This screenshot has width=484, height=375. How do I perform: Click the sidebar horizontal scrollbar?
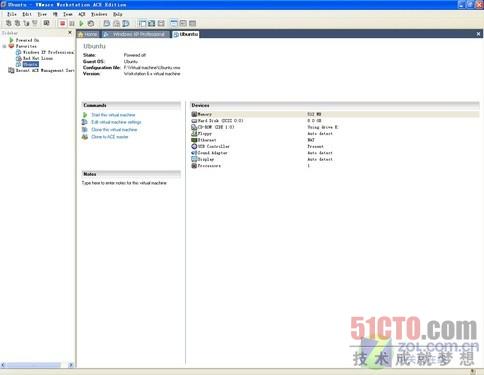point(37,365)
